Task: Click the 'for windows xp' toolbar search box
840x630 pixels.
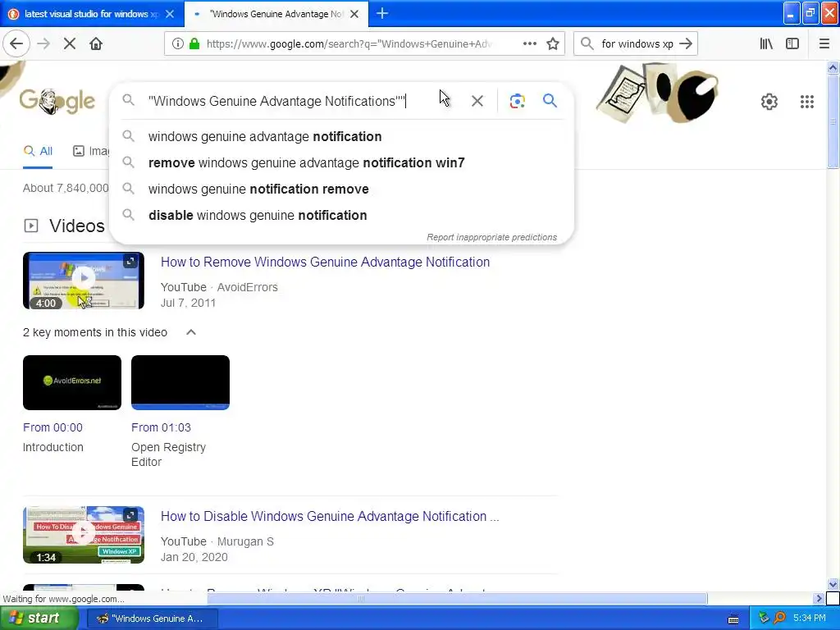Action: (637, 43)
